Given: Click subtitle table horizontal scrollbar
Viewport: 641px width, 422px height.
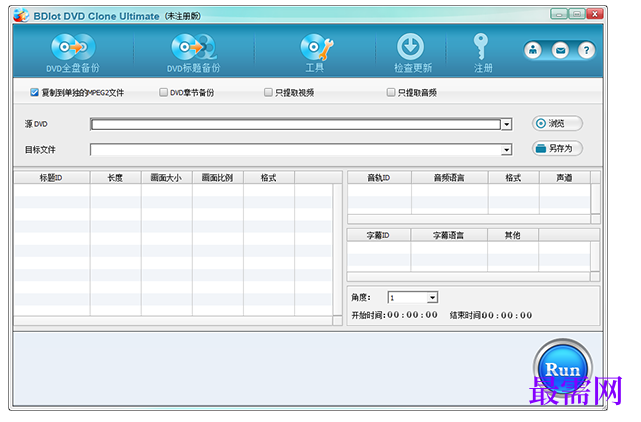Looking at the screenshot, I should click(x=468, y=277).
